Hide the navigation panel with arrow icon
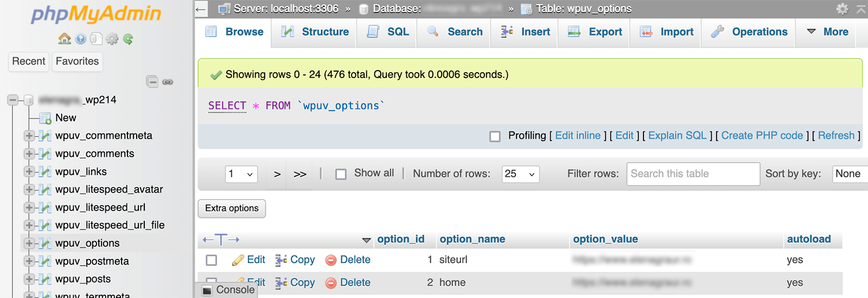This screenshot has height=298, width=868. (x=201, y=9)
